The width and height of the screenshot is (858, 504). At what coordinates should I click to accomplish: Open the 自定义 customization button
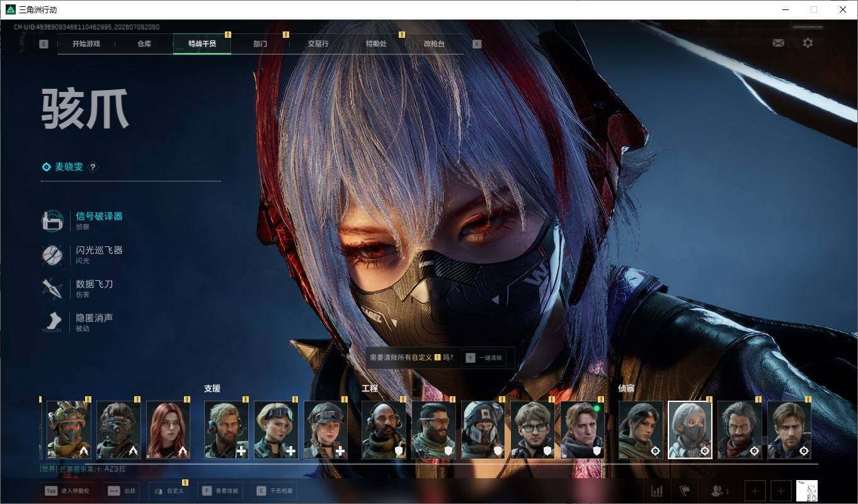[169, 491]
